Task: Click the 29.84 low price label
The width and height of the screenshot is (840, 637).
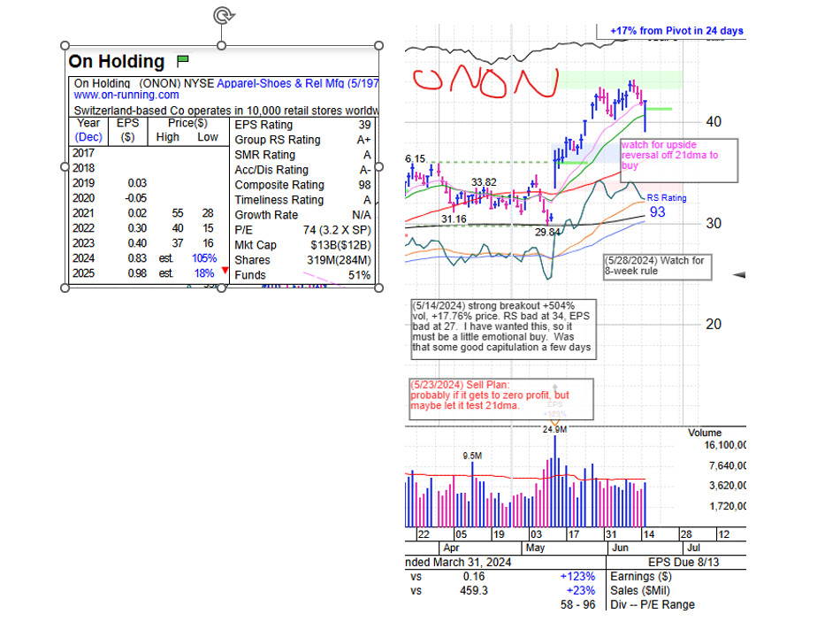Action: tap(547, 232)
